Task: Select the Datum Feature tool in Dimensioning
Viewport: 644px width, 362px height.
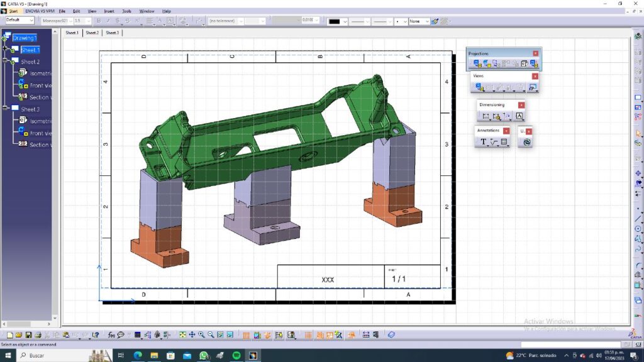Action: 519,116
